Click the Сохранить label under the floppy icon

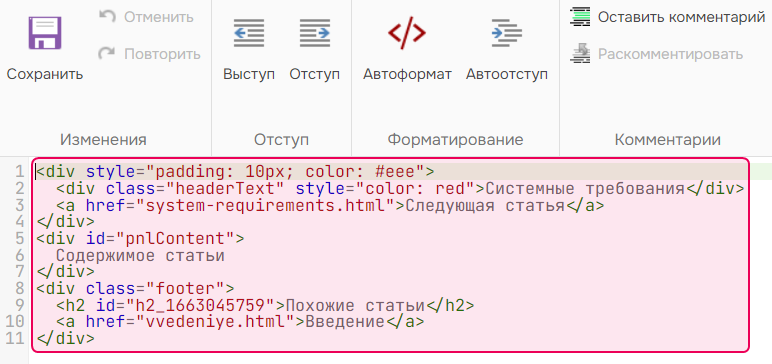(x=45, y=74)
